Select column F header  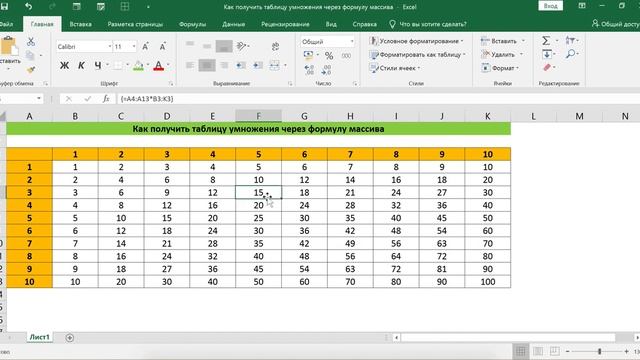pyautogui.click(x=258, y=116)
